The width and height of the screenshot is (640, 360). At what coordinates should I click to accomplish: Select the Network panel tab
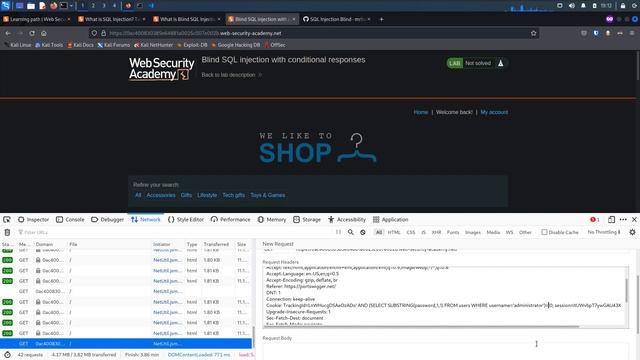pos(146,220)
